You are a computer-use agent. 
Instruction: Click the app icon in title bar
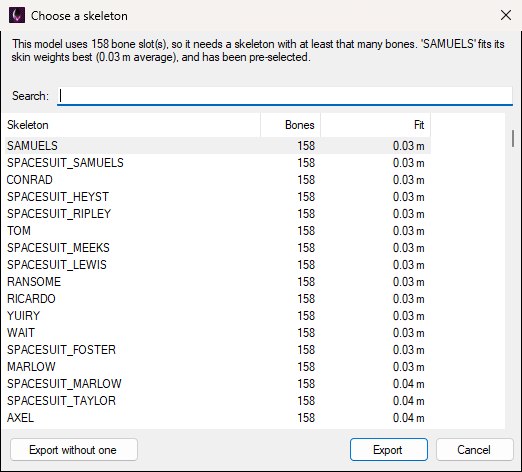click(17, 15)
